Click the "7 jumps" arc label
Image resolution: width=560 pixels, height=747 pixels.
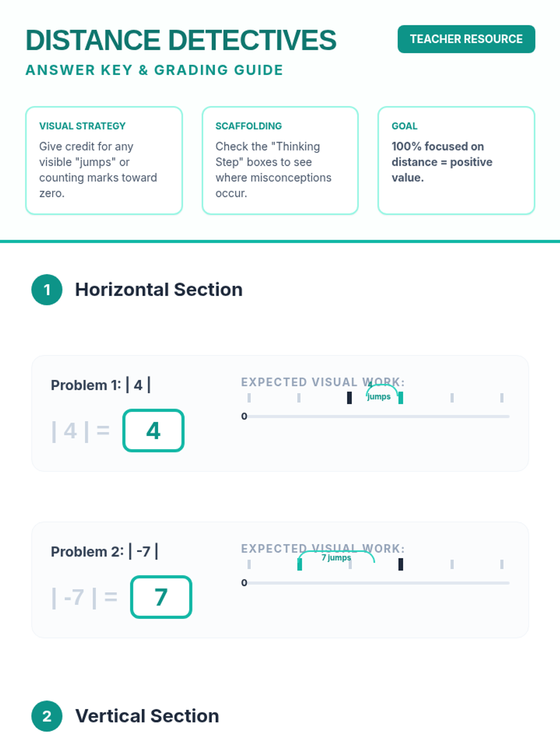point(336,557)
